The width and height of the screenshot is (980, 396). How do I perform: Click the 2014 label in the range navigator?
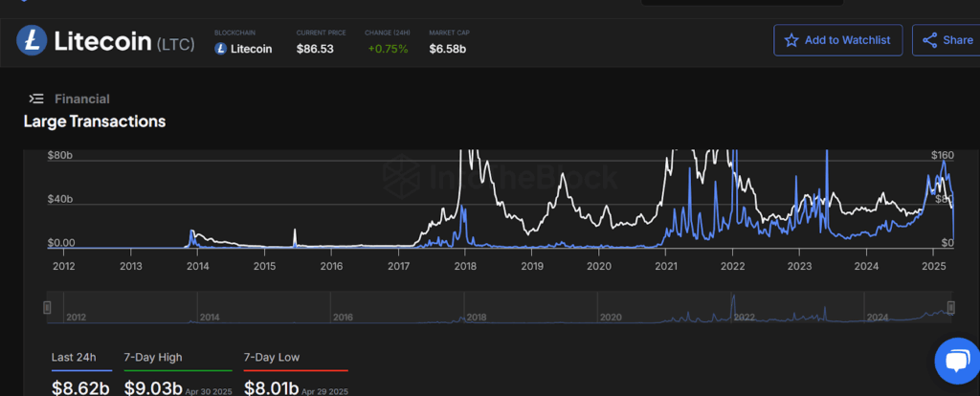pos(210,318)
